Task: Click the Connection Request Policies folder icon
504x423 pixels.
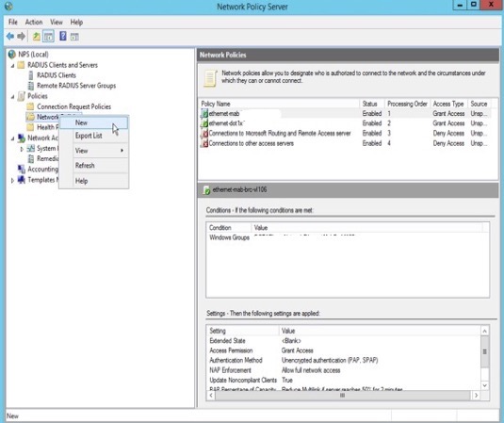Action: point(30,106)
